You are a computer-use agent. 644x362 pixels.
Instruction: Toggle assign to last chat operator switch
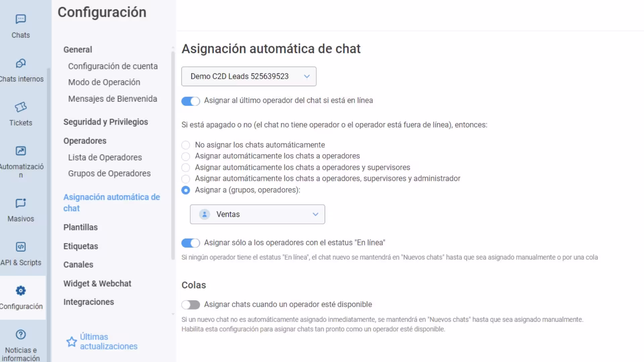click(x=191, y=101)
